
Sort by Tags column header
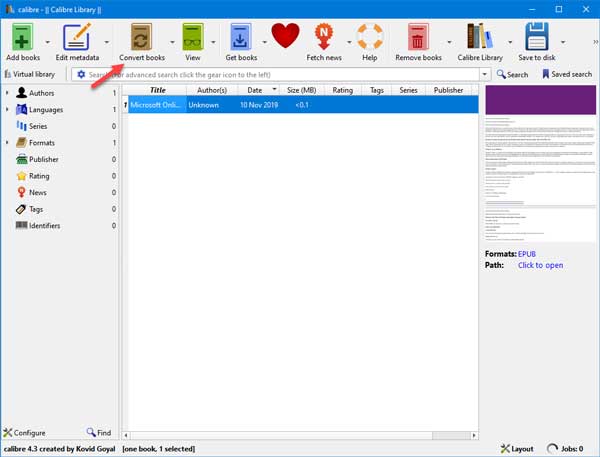coord(377,90)
